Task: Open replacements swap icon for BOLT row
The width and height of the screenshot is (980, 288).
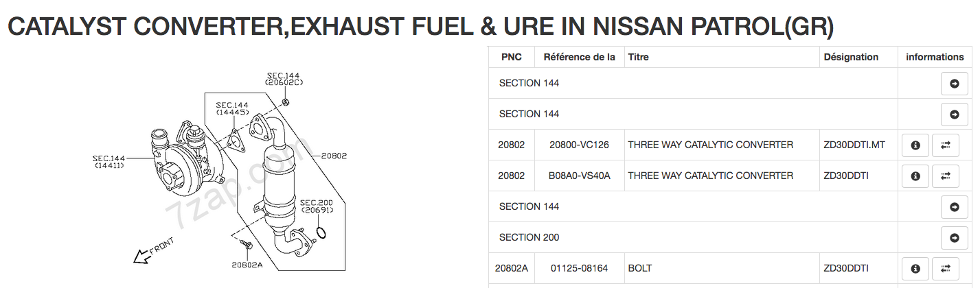Action: 946,269
